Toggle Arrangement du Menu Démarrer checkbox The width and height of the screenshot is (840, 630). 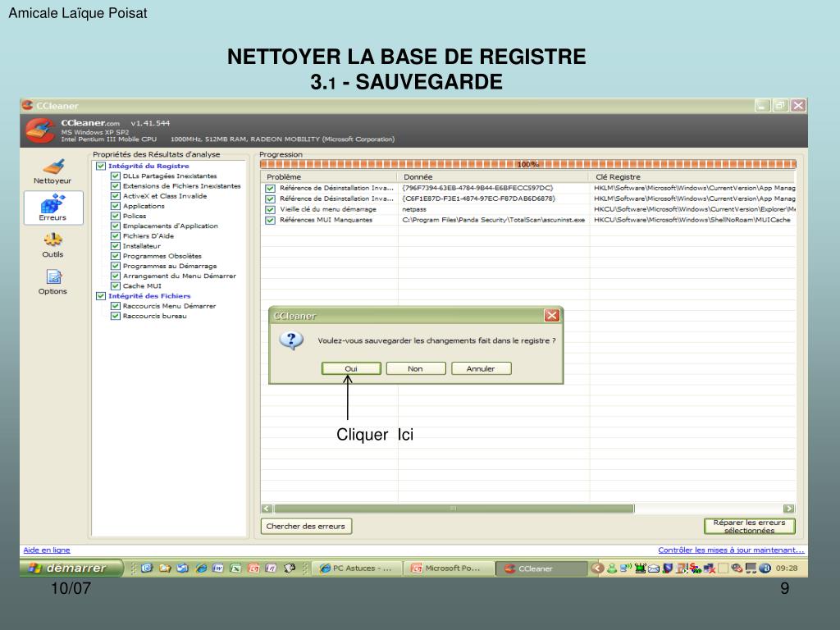[115, 276]
